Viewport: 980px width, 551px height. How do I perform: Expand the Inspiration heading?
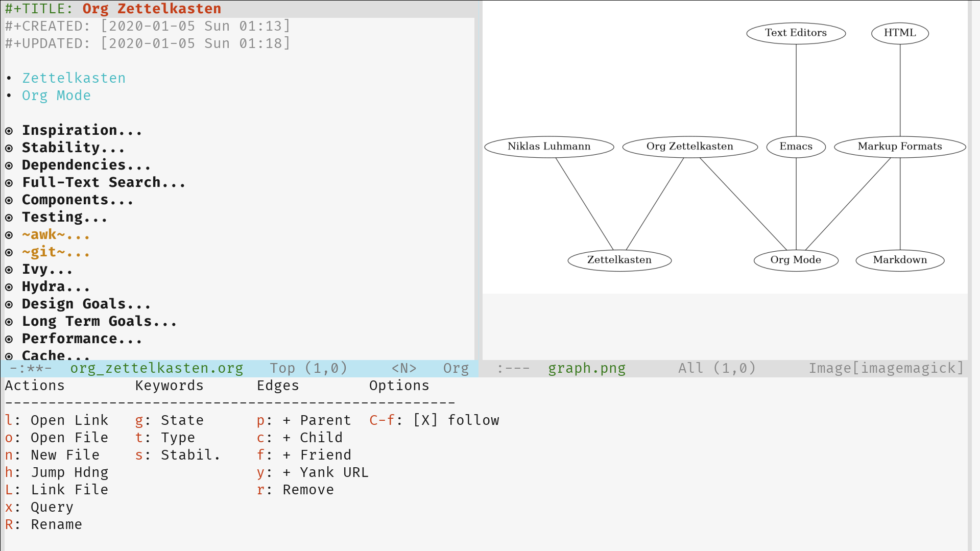[x=82, y=130]
